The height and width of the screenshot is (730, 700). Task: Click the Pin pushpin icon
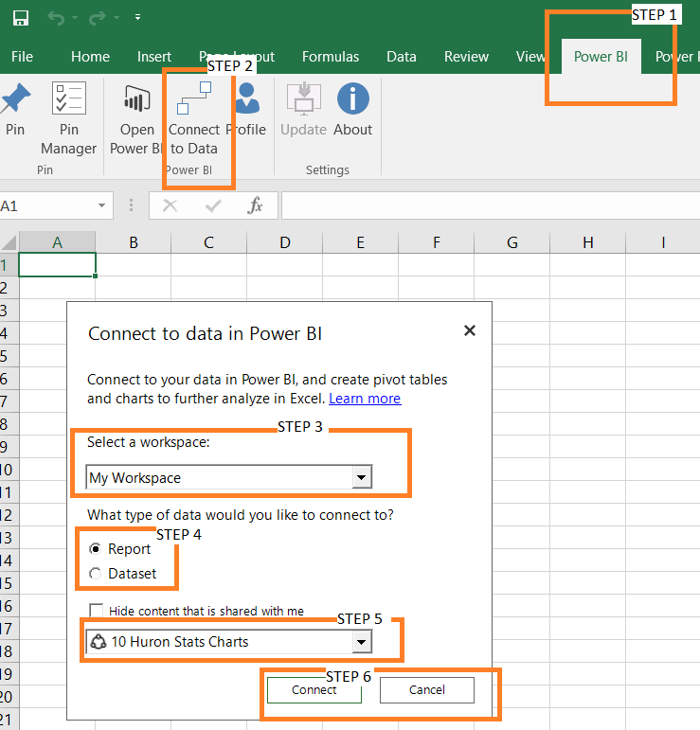pyautogui.click(x=15, y=98)
